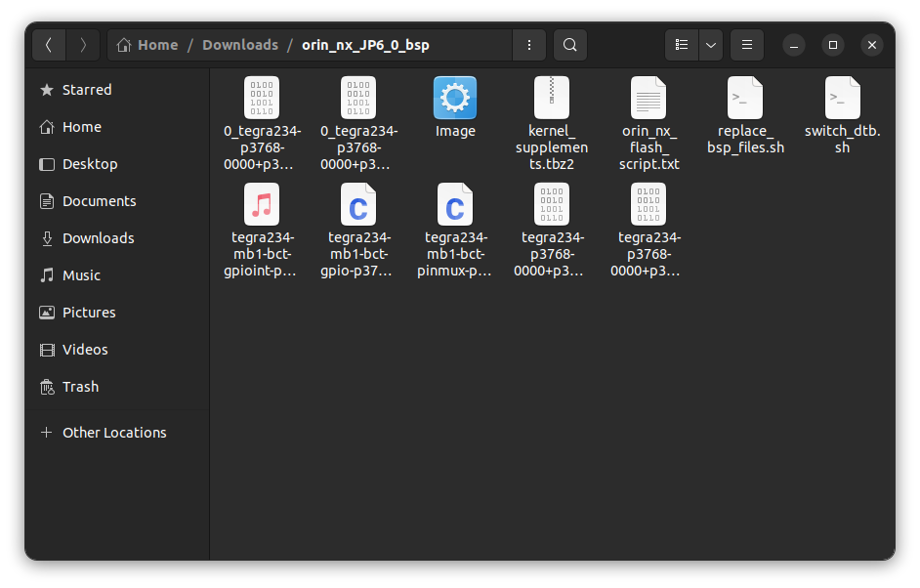Select the tegra234-mb1-bct-gpio C file icon
Viewport: 920px width, 588px height.
pyautogui.click(x=357, y=204)
